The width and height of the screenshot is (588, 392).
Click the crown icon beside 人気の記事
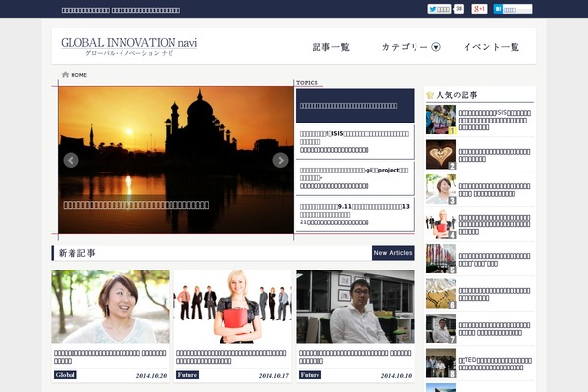[x=430, y=95]
